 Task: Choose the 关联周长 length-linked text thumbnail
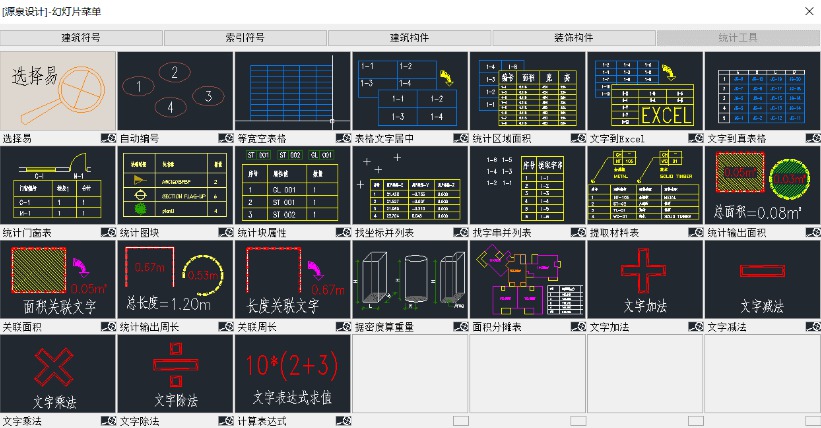293,280
